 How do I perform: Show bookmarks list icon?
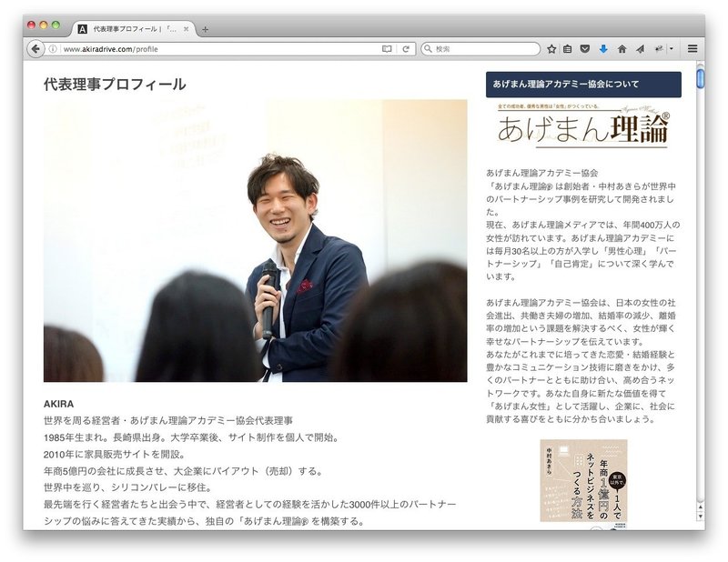coord(567,49)
